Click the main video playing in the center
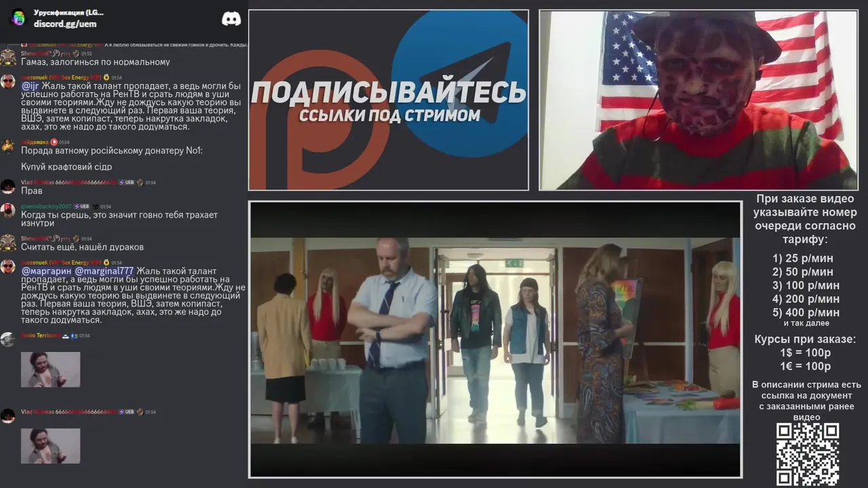The height and width of the screenshot is (488, 868). pyautogui.click(x=495, y=340)
